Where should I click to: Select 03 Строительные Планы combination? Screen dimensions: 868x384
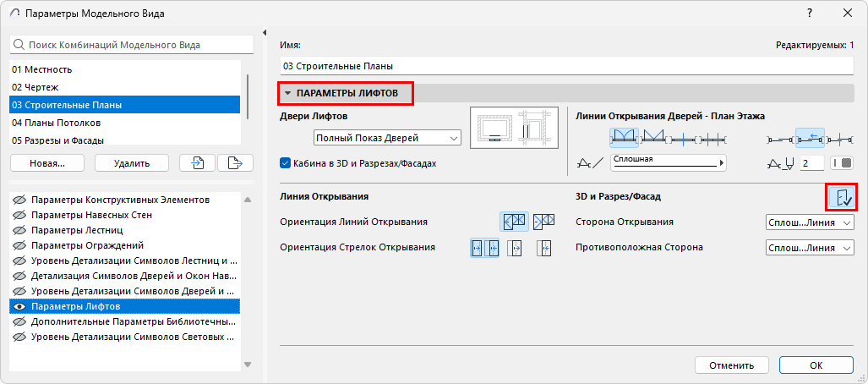125,105
